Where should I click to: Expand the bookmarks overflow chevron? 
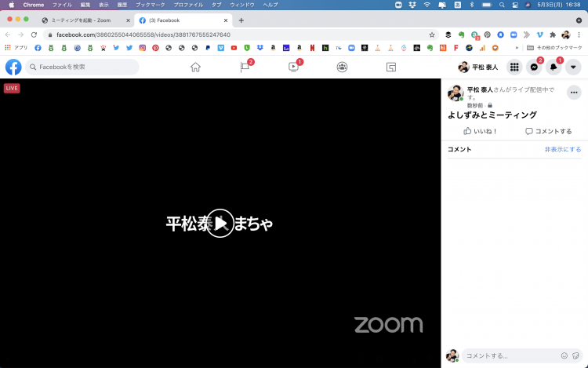coord(517,48)
